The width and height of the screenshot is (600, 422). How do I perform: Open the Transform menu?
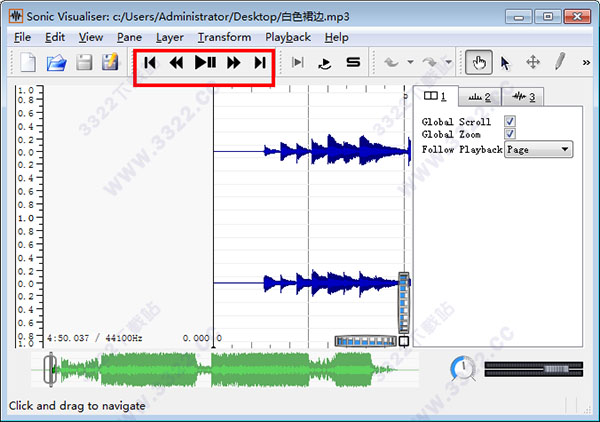(224, 37)
